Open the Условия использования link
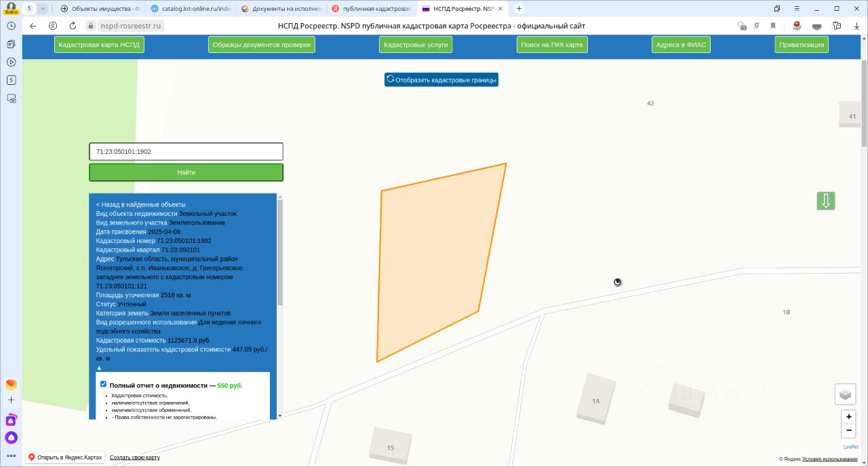Image resolution: width=868 pixels, height=467 pixels. pyautogui.click(x=829, y=459)
